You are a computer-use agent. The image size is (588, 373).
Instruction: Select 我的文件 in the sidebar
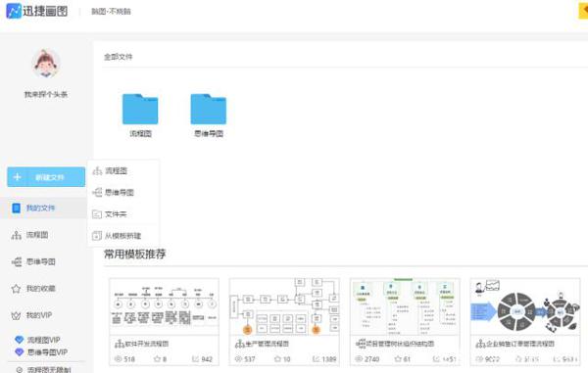43,208
